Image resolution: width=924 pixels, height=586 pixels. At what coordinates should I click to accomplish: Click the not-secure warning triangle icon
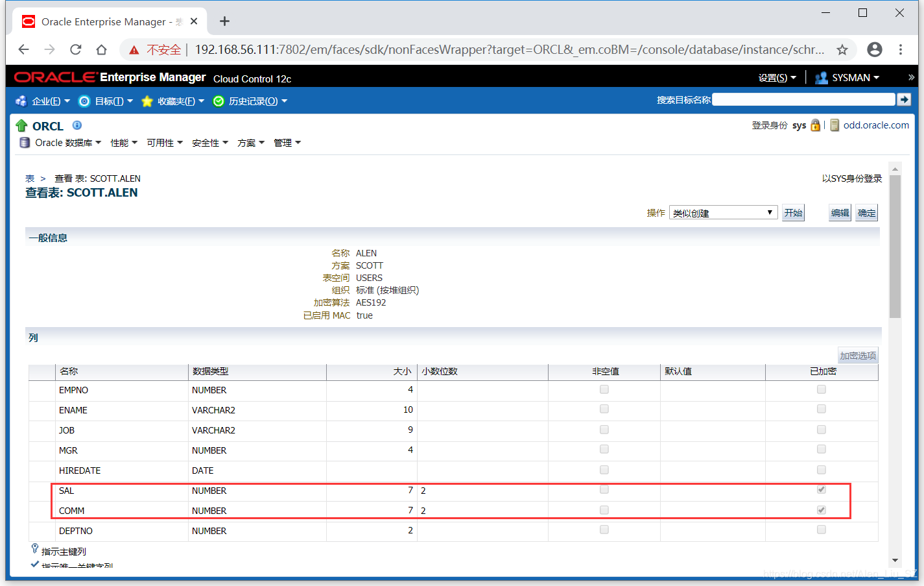pos(134,50)
